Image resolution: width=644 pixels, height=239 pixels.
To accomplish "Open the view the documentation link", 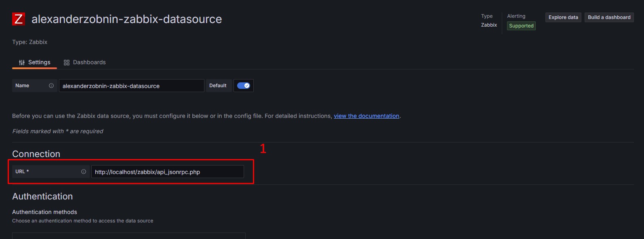I will (366, 116).
